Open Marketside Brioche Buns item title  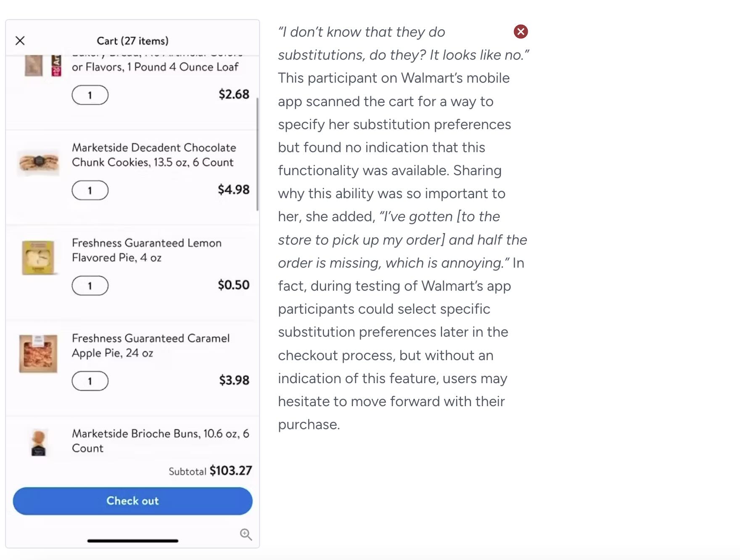160,441
